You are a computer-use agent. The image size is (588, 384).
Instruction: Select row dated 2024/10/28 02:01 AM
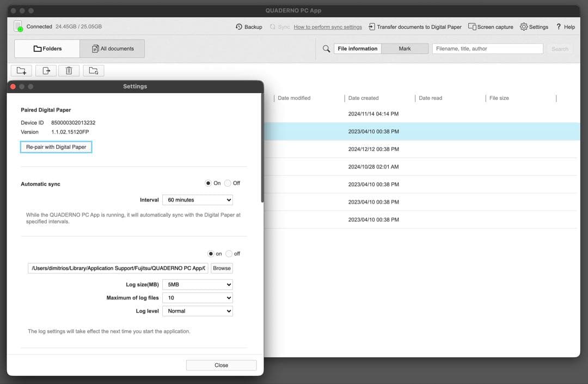click(420, 167)
